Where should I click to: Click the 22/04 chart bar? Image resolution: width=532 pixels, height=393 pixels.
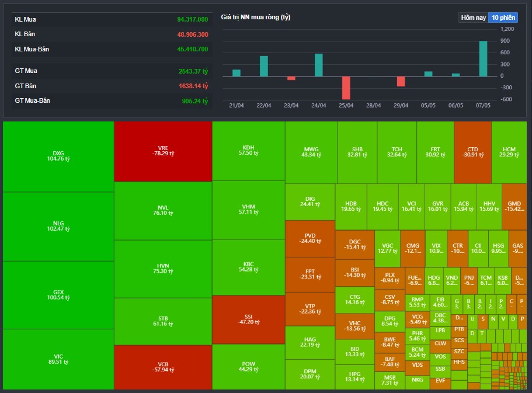(x=264, y=66)
